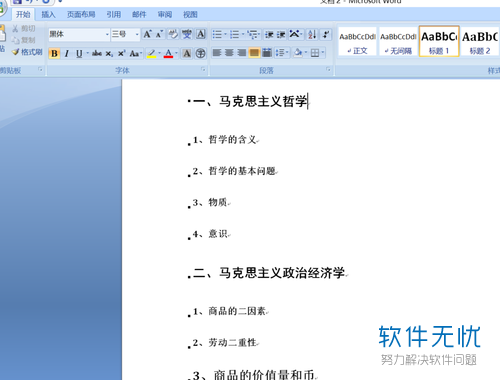The height and width of the screenshot is (380, 500).
Task: Open the font size dropdown
Action: click(137, 34)
